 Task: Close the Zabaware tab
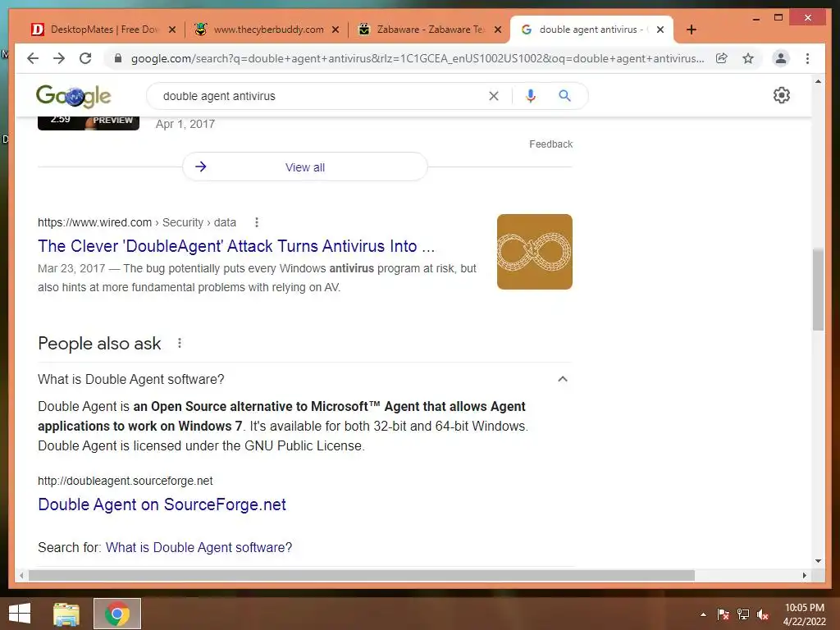coord(498,30)
